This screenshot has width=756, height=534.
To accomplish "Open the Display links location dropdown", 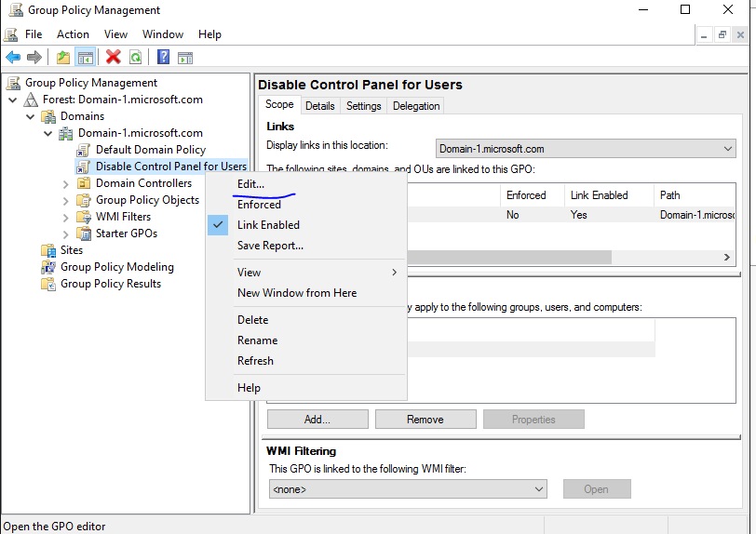I will (x=586, y=149).
